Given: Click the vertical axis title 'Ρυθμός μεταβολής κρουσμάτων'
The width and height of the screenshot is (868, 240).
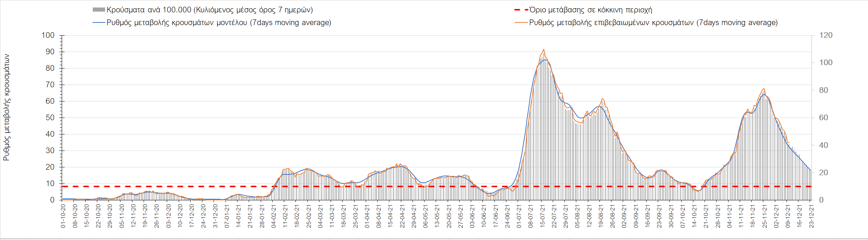Looking at the screenshot, I should pyautogui.click(x=6, y=107).
